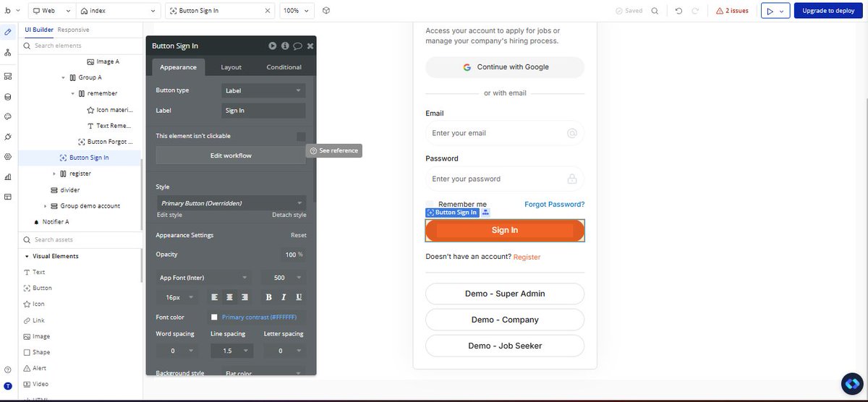
Task: Click the search magnifier icon in top bar
Action: 655,11
